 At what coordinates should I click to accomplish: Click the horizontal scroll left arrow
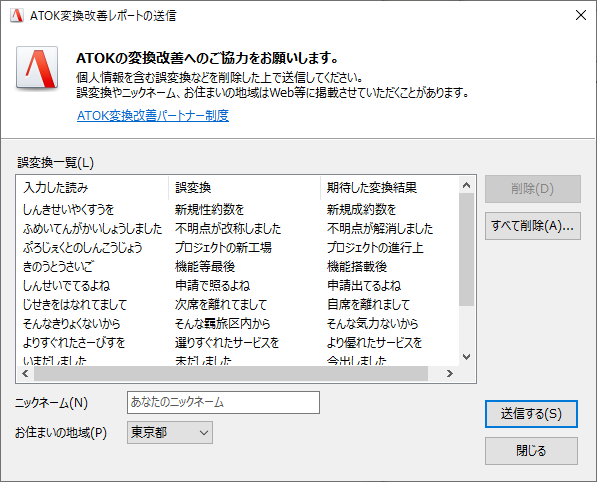tap(25, 373)
